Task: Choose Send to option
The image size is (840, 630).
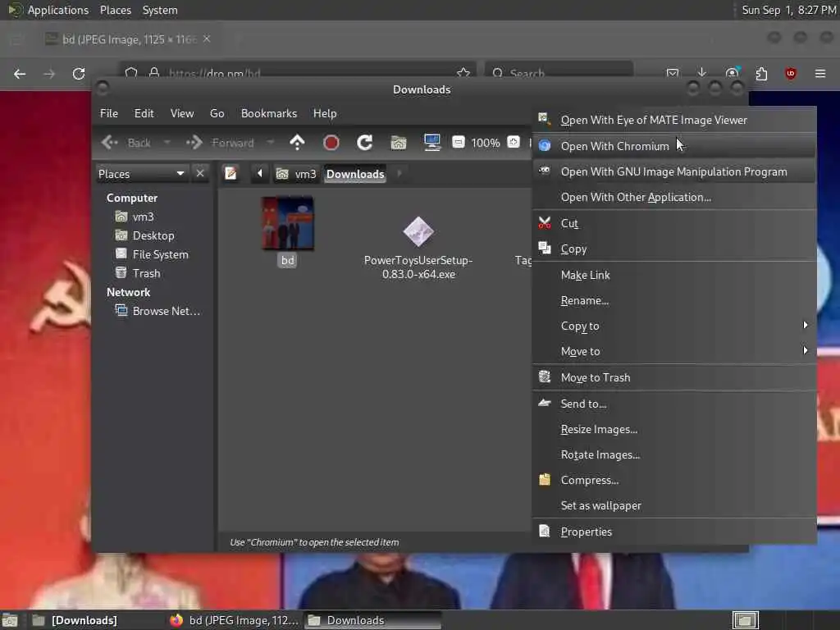Action: 674,404
